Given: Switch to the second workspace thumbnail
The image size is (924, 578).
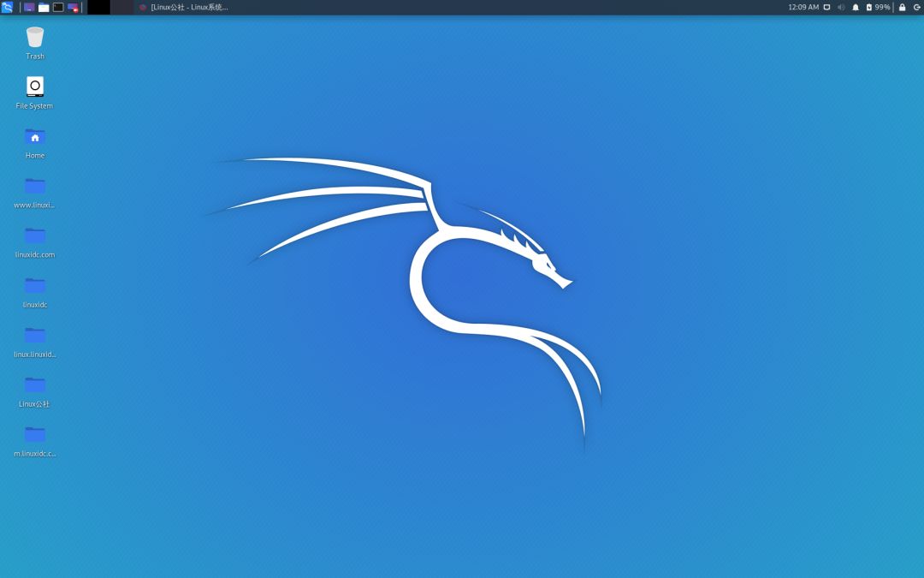Looking at the screenshot, I should [x=122, y=7].
